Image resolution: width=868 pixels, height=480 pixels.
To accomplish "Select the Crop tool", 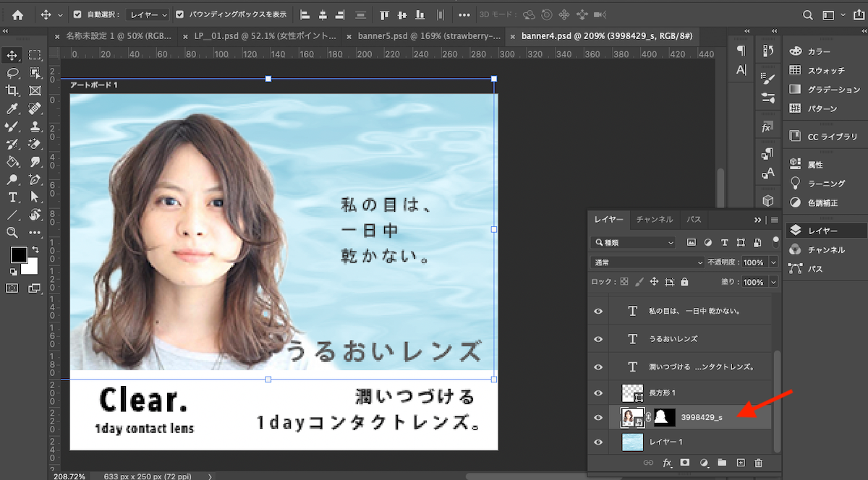I will pyautogui.click(x=12, y=90).
